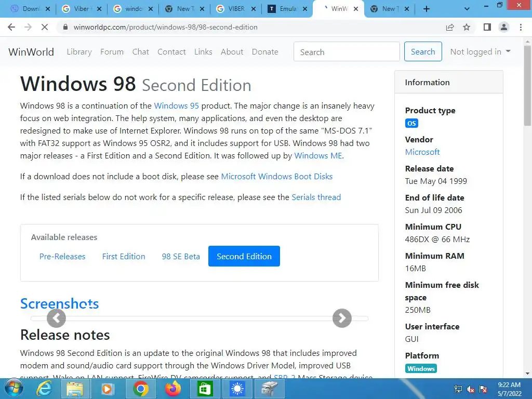Open the Microsoft vendor link
The width and height of the screenshot is (532, 399).
(422, 152)
